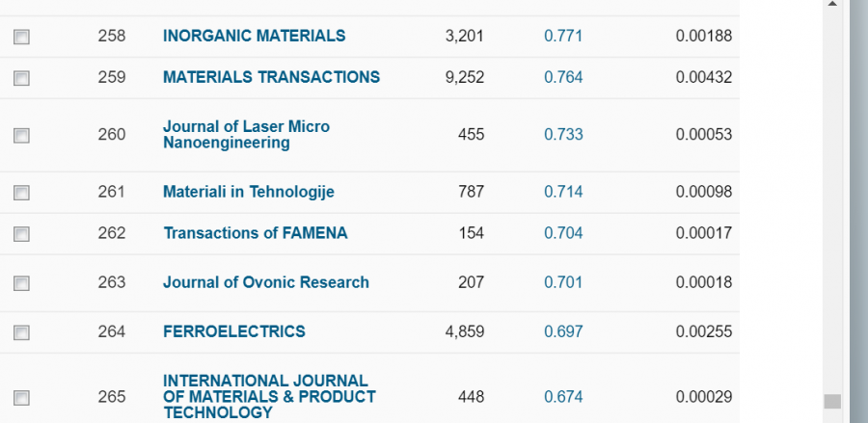This screenshot has height=423, width=868.
Task: Mark the Materiali in Tehnologije checkbox
Action: pyautogui.click(x=21, y=193)
